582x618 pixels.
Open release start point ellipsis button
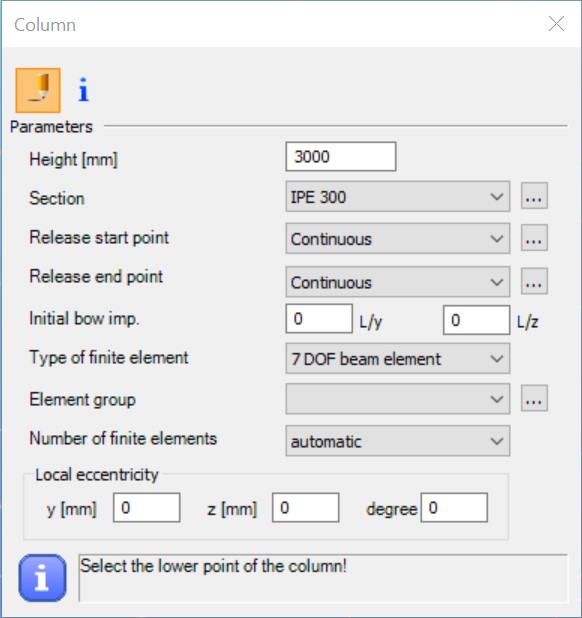pyautogui.click(x=534, y=238)
